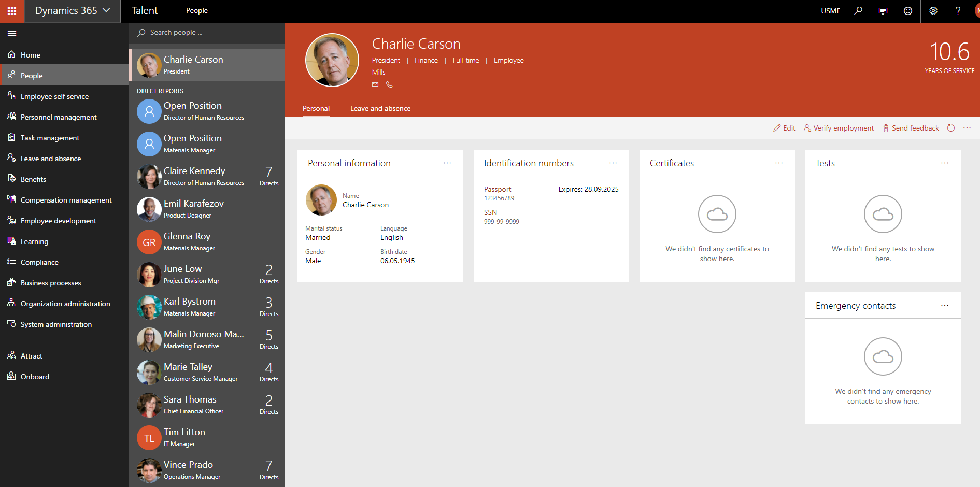Select June Low in direct reports

(207, 274)
